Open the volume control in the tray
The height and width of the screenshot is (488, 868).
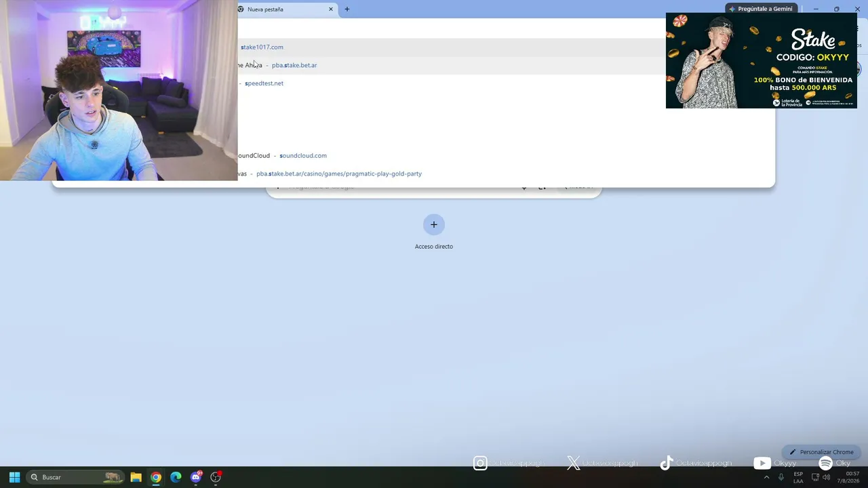pos(827,477)
